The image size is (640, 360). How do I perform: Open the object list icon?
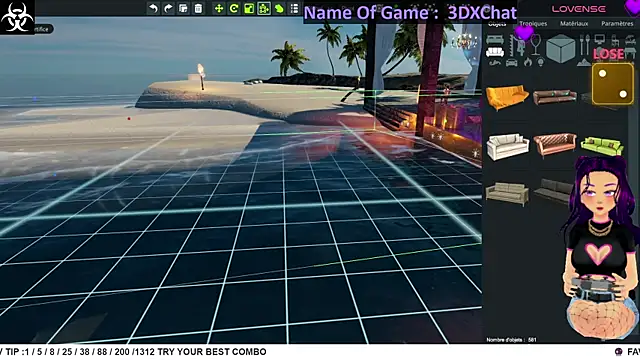point(294,8)
